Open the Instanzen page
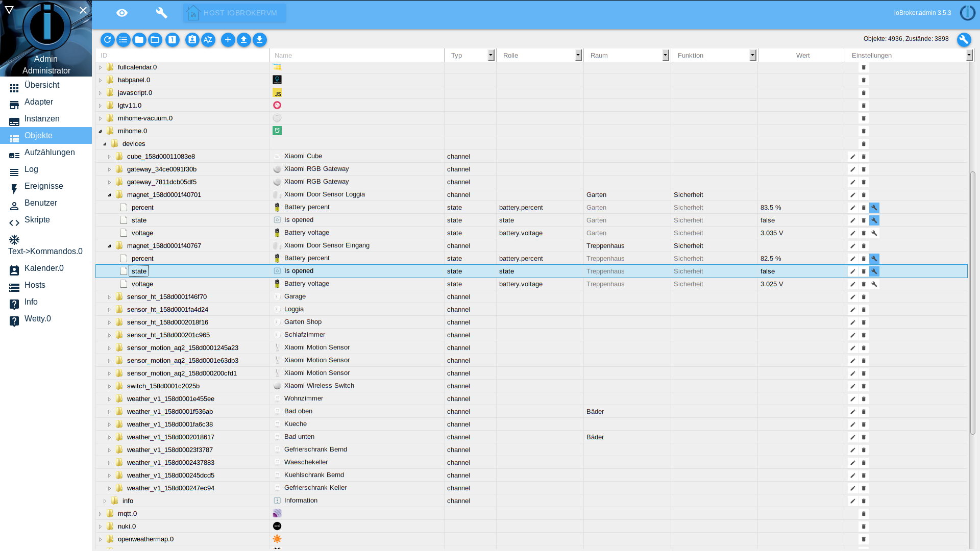This screenshot has width=980, height=551. point(46,119)
